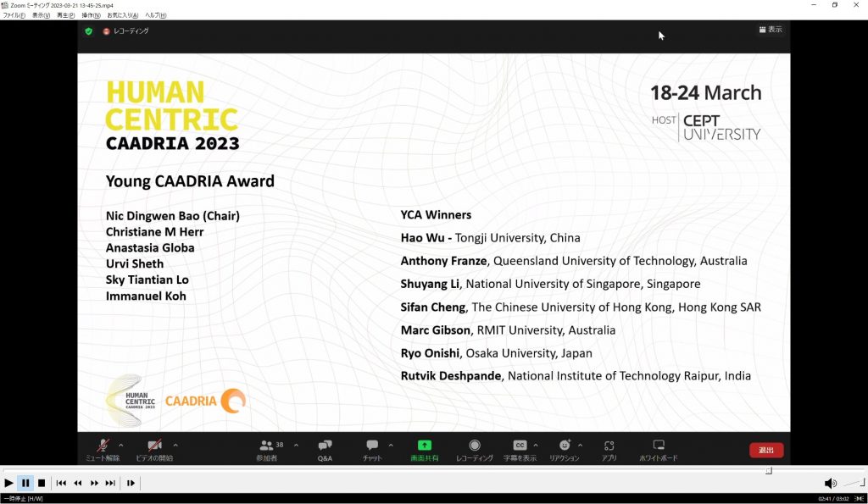Open the リアクション reactions smiley icon
Image resolution: width=868 pixels, height=504 pixels.
(x=565, y=445)
